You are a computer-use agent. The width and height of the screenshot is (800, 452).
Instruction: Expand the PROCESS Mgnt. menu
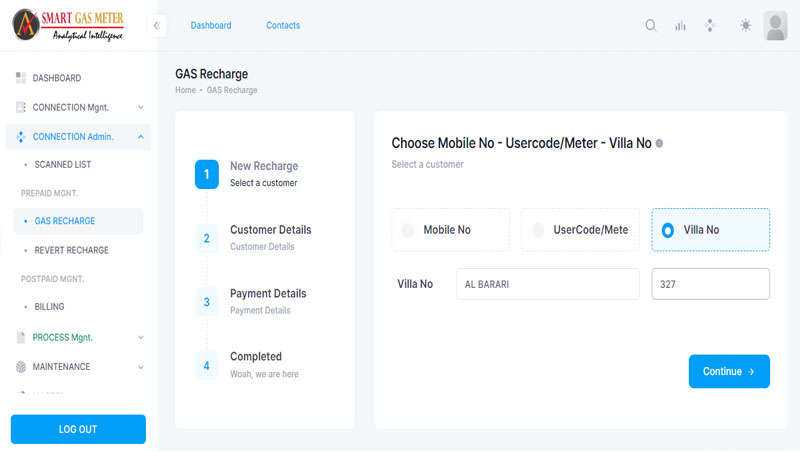[x=78, y=338]
